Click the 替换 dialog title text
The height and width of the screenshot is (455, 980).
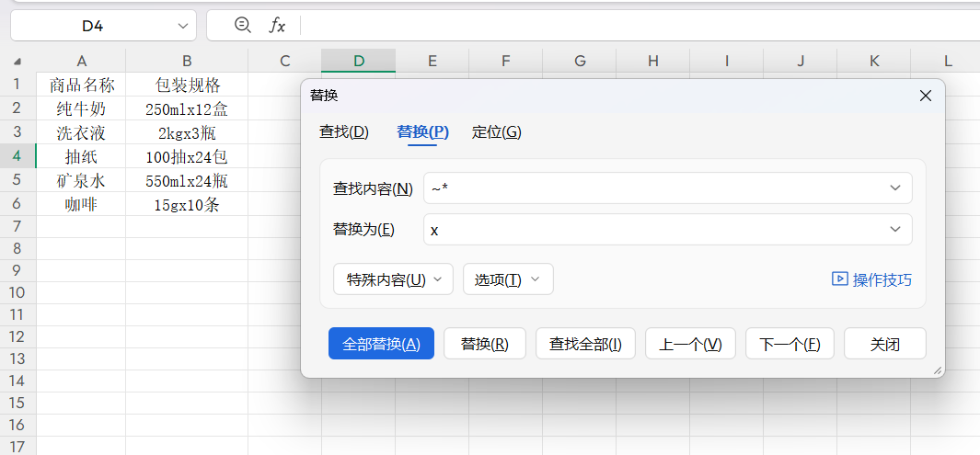click(x=324, y=96)
